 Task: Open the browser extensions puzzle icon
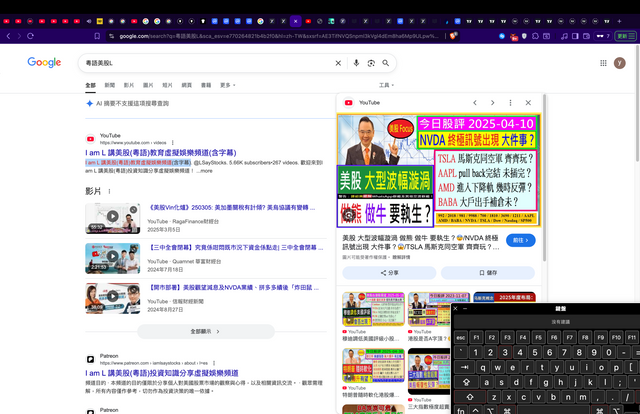point(535,36)
